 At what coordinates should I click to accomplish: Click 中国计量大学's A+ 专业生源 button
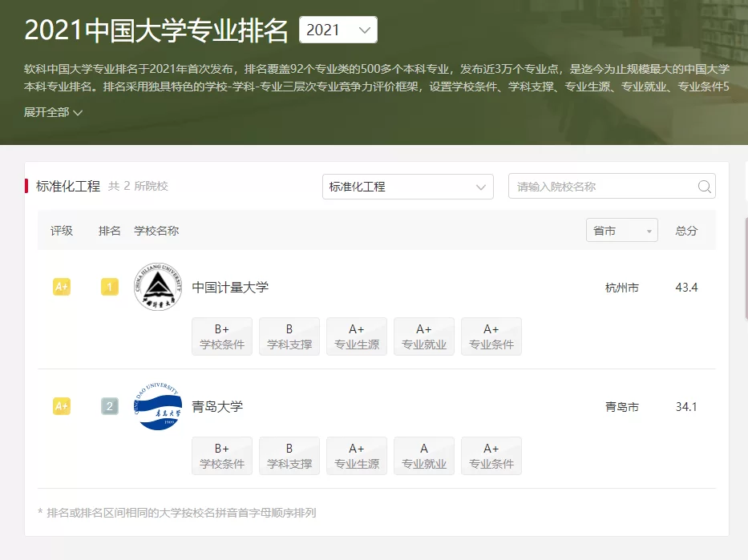point(357,336)
